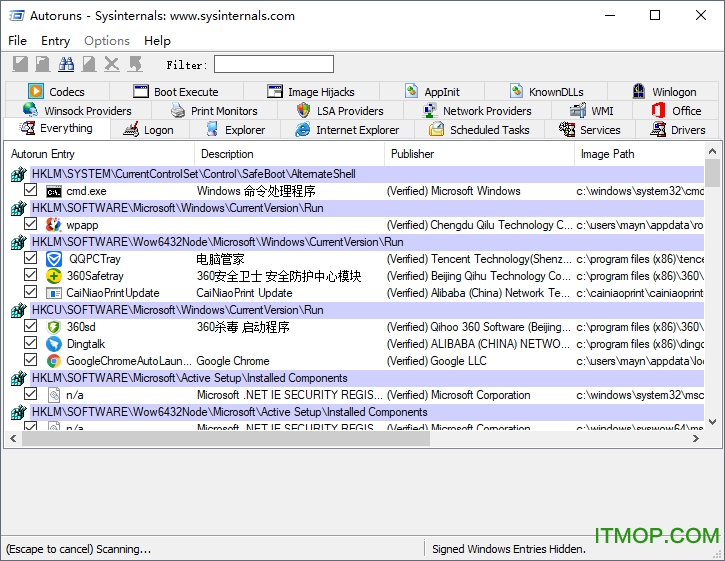Click the Internet Explorer tab icon

click(x=302, y=129)
